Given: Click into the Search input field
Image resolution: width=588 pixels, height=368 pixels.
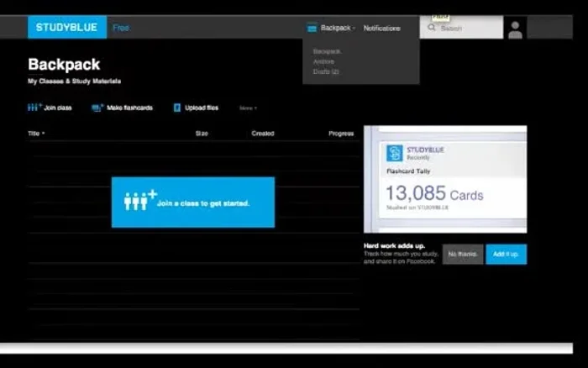Looking at the screenshot, I should click(466, 28).
